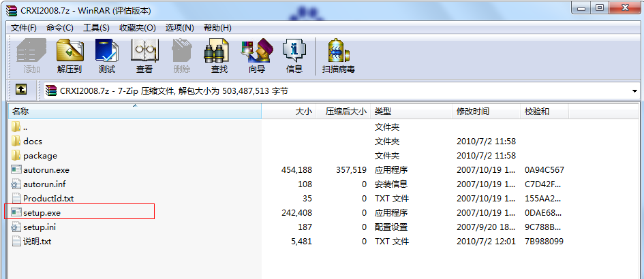Select ProductId.txt file name
Viewport: 644px width, 279px height.
(x=48, y=199)
